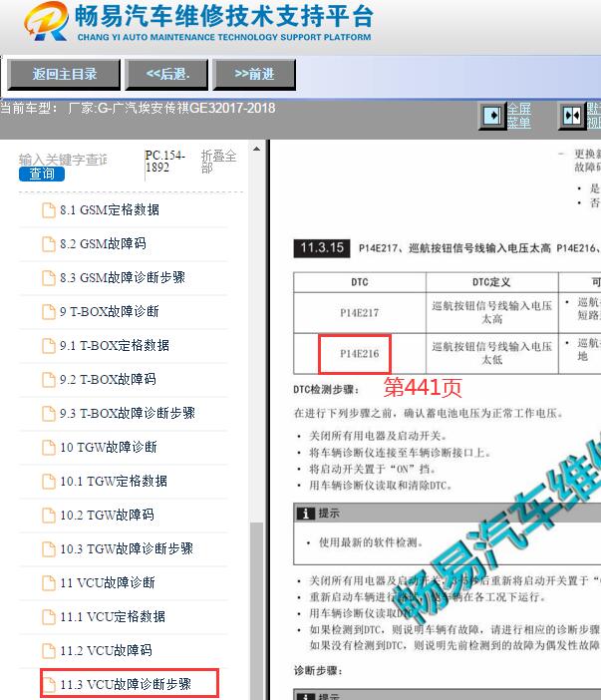Click the DTC定义 column header

(491, 282)
